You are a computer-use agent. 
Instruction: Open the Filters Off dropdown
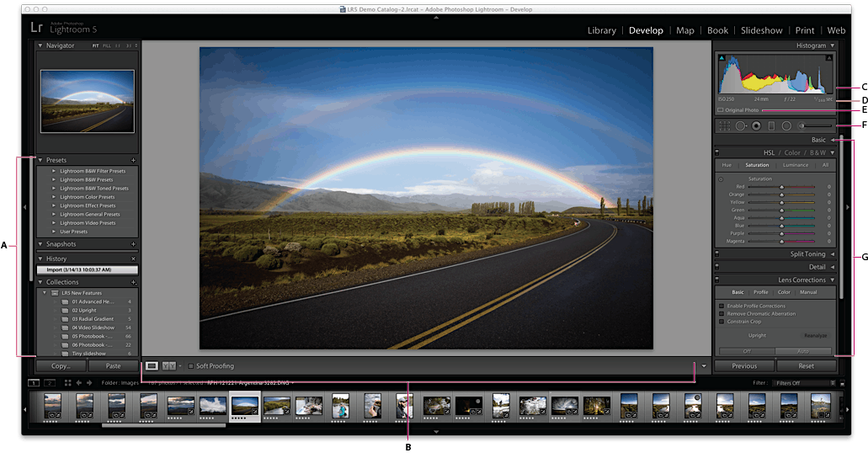tap(805, 382)
